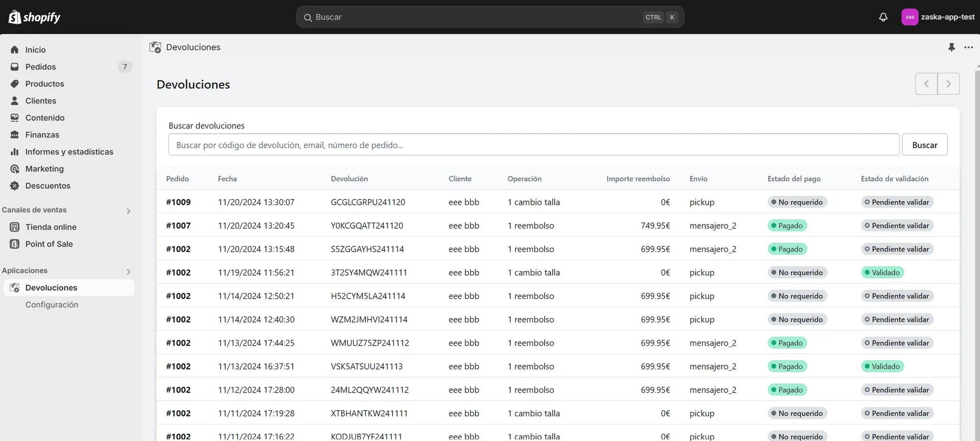The image size is (980, 441).
Task: Pin the Devoluciones app
Action: click(x=951, y=47)
